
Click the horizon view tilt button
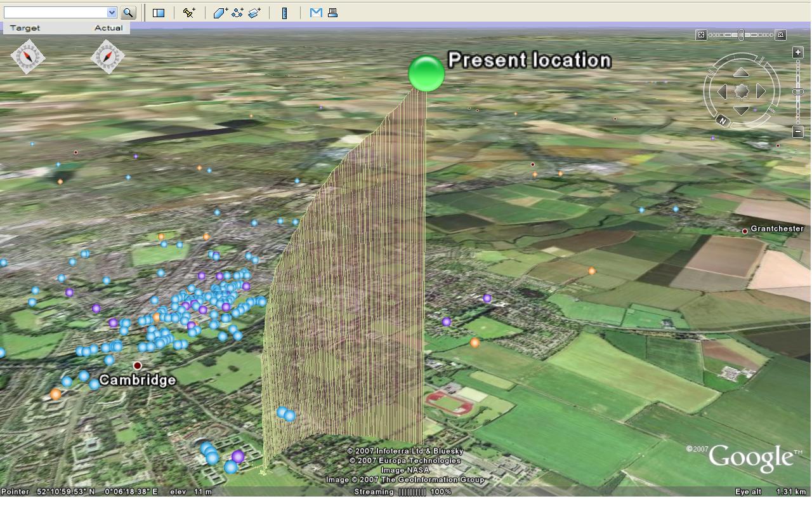coord(781,35)
